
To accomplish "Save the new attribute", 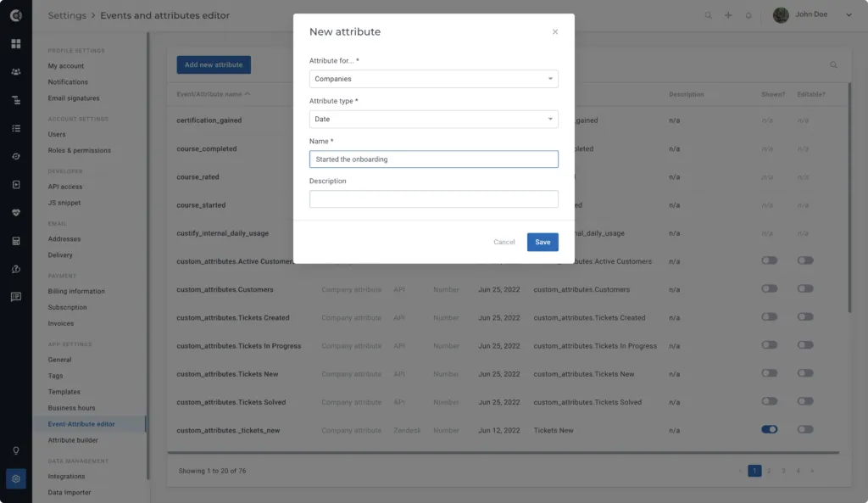I will [542, 242].
